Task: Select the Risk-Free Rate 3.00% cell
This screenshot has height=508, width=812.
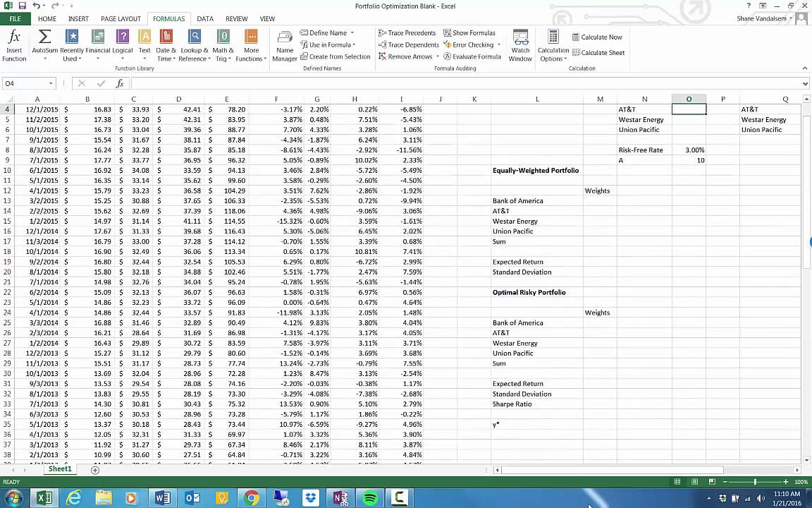Action: pyautogui.click(x=689, y=150)
